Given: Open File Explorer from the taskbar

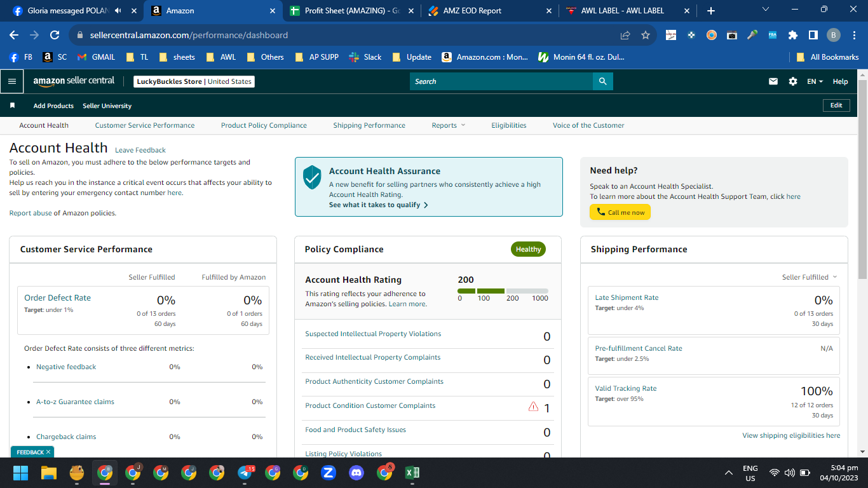Looking at the screenshot, I should (x=49, y=473).
